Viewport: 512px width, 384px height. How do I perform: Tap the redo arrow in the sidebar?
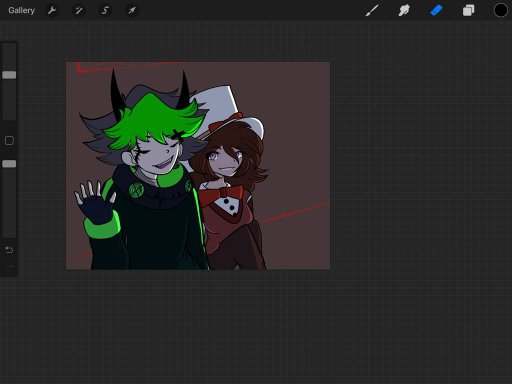9,267
